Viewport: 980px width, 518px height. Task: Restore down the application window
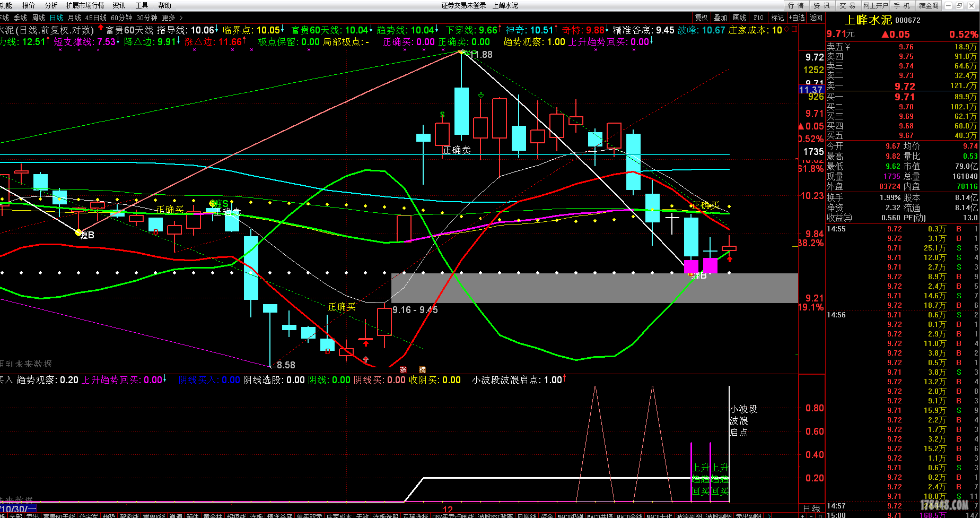point(959,5)
